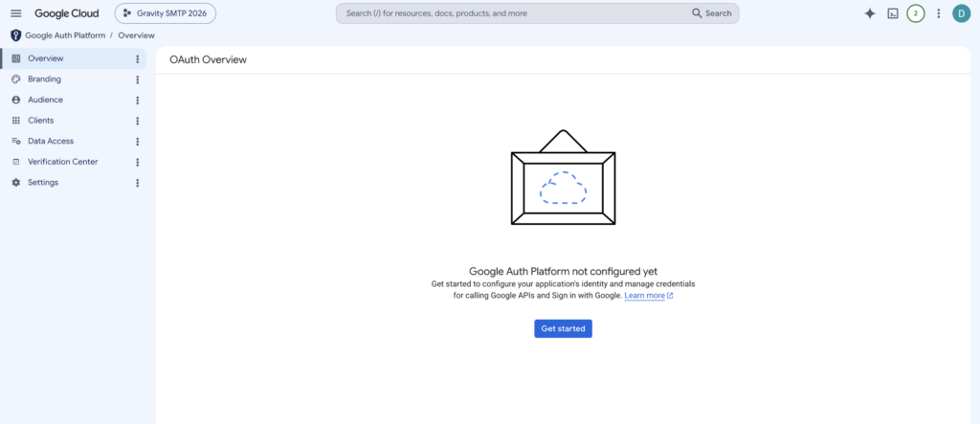Open the hamburger navigation menu

[16, 13]
